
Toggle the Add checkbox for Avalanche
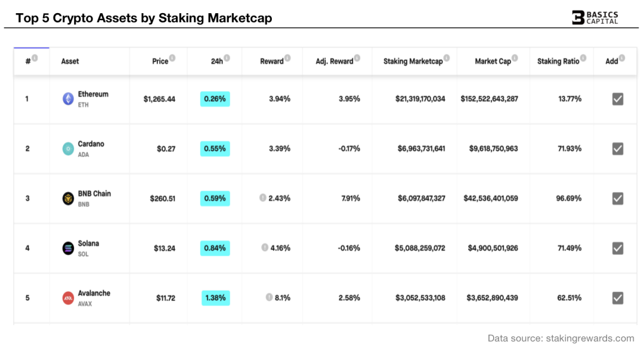[618, 298]
